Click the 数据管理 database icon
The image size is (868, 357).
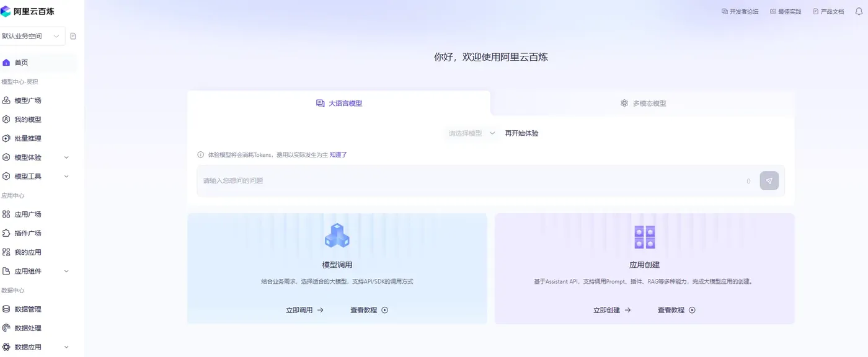6,309
